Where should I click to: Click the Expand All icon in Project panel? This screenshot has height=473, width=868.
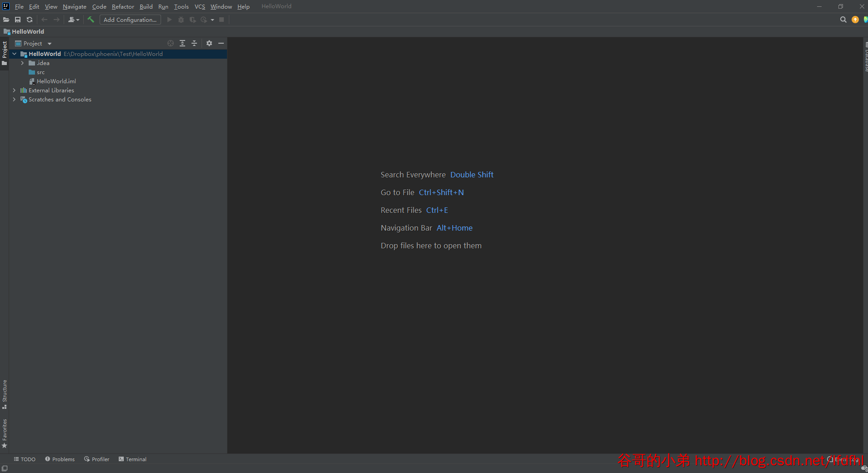[x=182, y=43]
